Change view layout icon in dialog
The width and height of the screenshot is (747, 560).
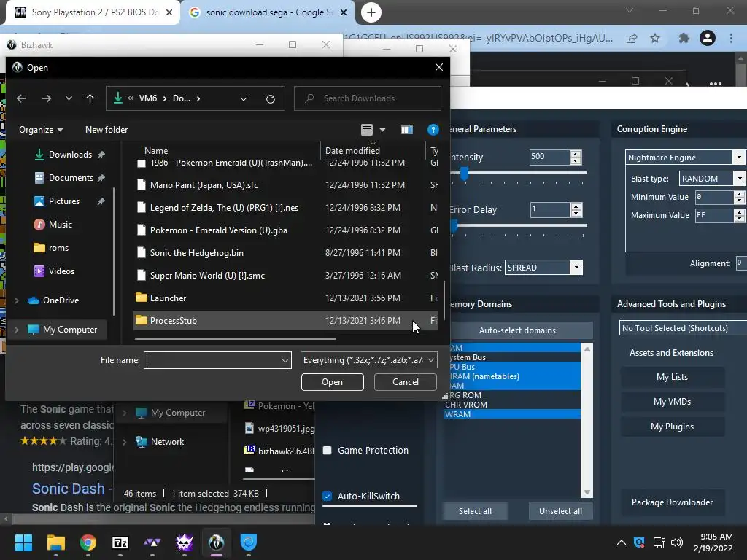[367, 130]
